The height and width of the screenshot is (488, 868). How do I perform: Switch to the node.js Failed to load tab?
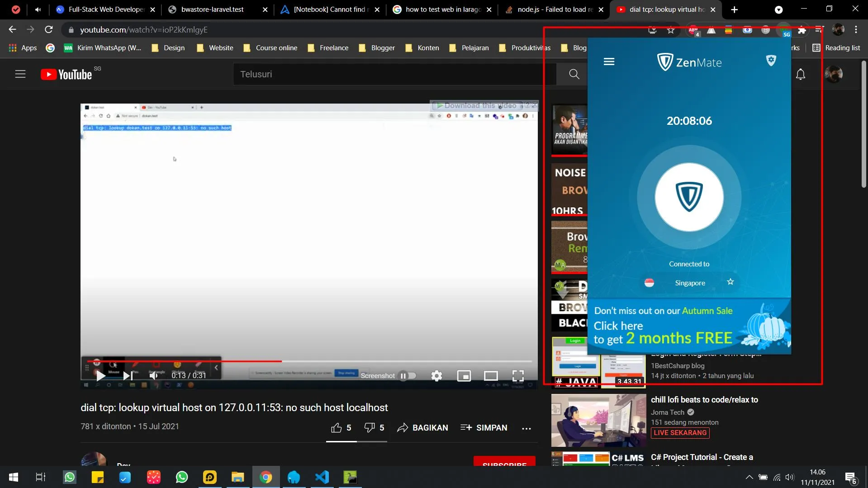[x=555, y=9]
